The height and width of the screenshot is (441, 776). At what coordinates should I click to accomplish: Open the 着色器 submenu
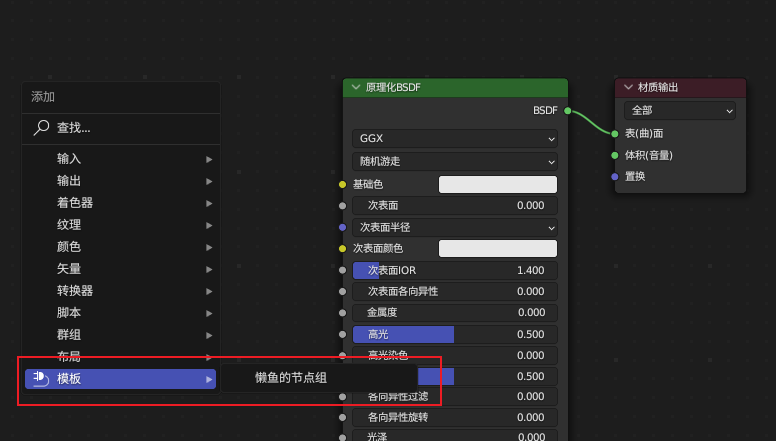(121, 203)
